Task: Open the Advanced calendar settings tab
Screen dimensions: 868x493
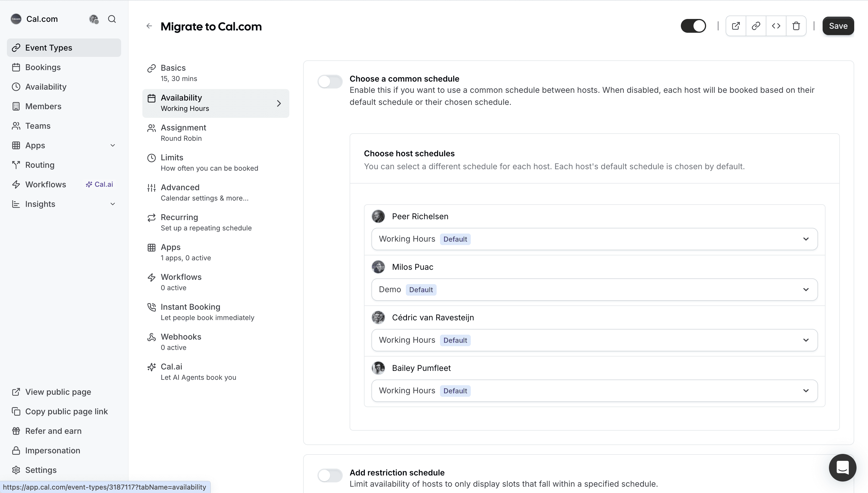Action: click(x=216, y=193)
